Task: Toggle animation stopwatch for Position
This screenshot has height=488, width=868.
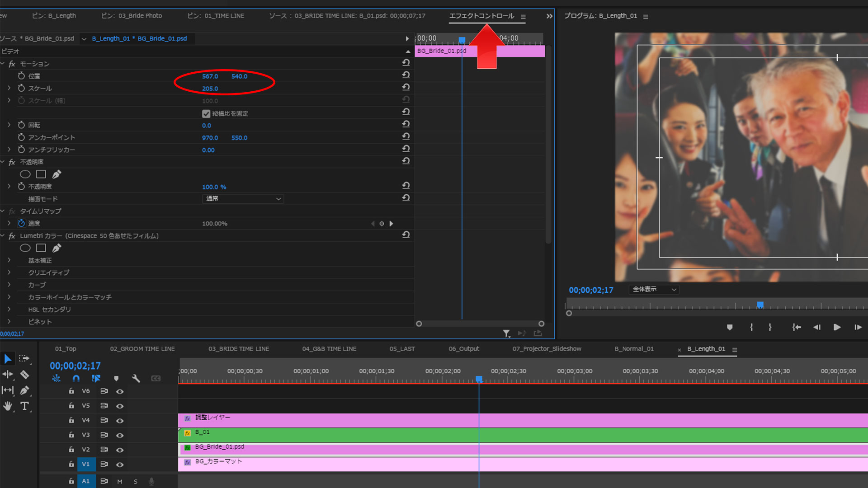Action: pyautogui.click(x=21, y=75)
